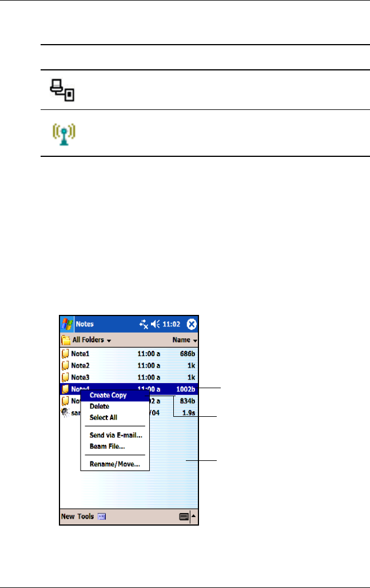Click the 1002b size of highlighted note
Screen dimensions: 370x588
click(186, 389)
